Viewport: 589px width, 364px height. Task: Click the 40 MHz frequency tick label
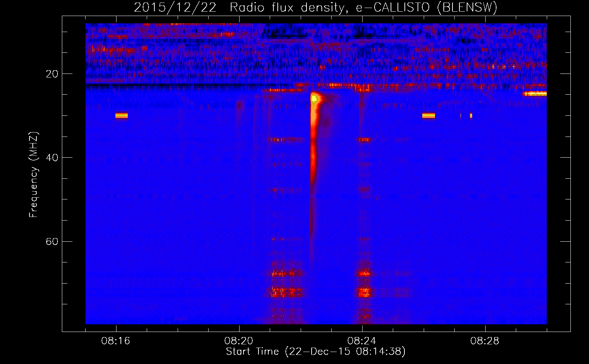[x=52, y=158]
